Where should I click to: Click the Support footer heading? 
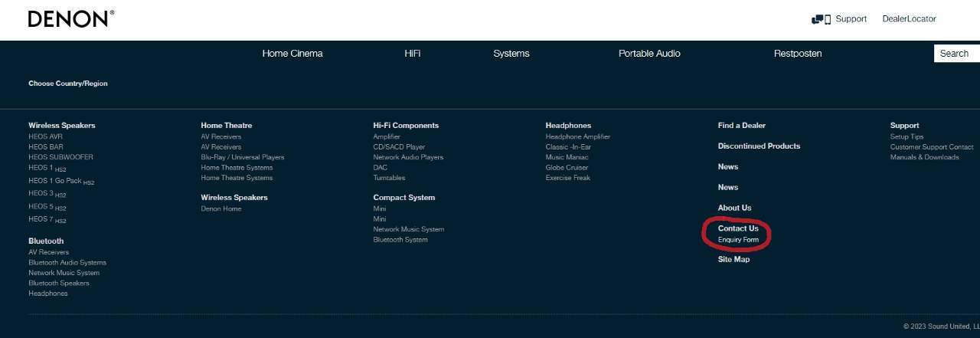point(904,126)
